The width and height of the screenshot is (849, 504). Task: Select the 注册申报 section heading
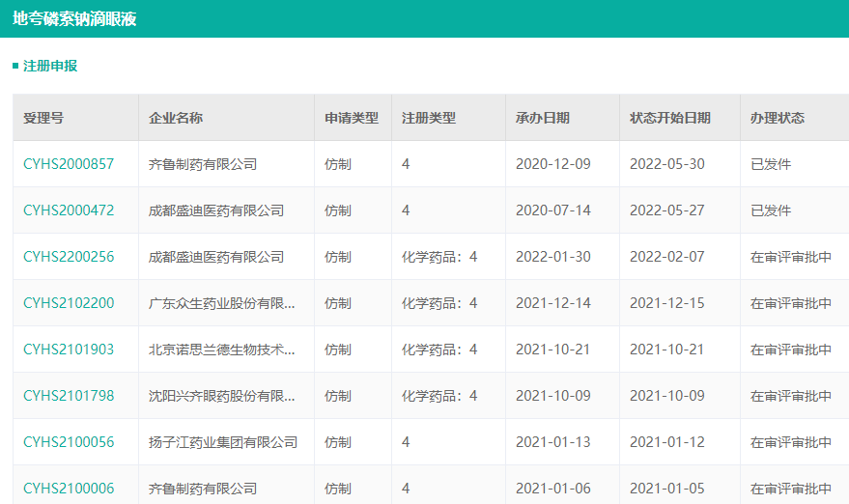[50, 66]
